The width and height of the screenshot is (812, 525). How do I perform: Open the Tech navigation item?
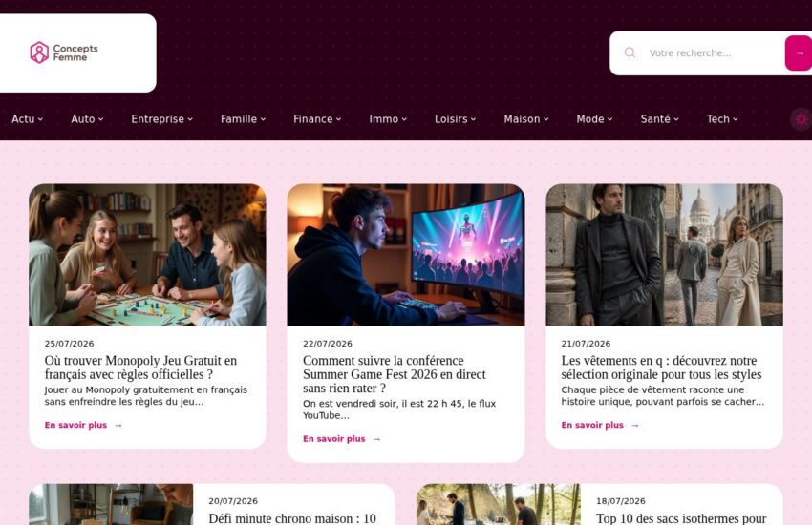pyautogui.click(x=722, y=119)
